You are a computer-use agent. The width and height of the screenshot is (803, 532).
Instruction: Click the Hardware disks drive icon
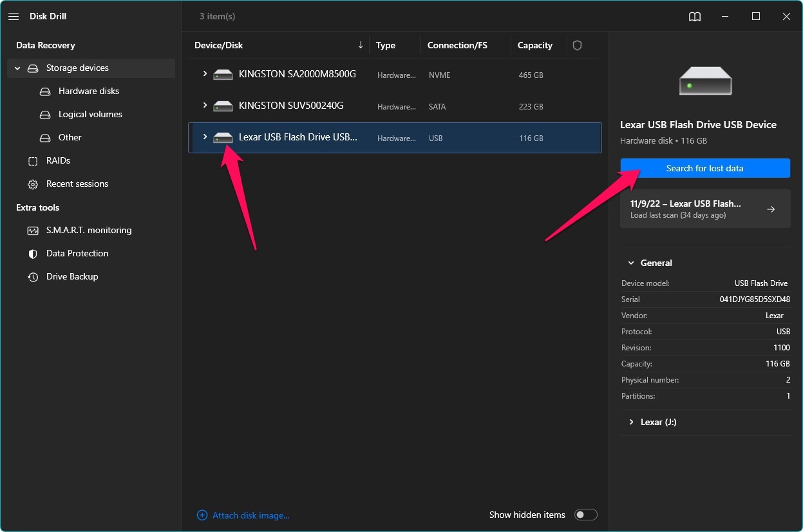[45, 91]
